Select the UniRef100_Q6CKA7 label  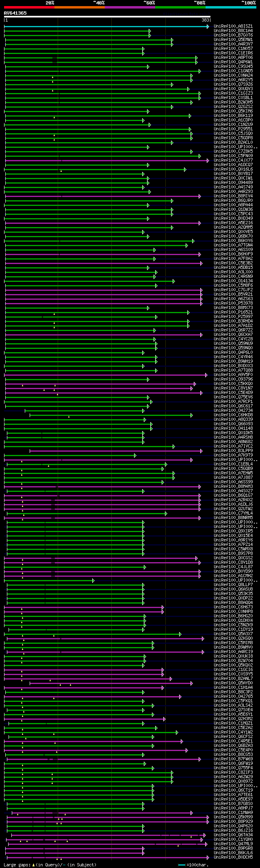click(233, 335)
